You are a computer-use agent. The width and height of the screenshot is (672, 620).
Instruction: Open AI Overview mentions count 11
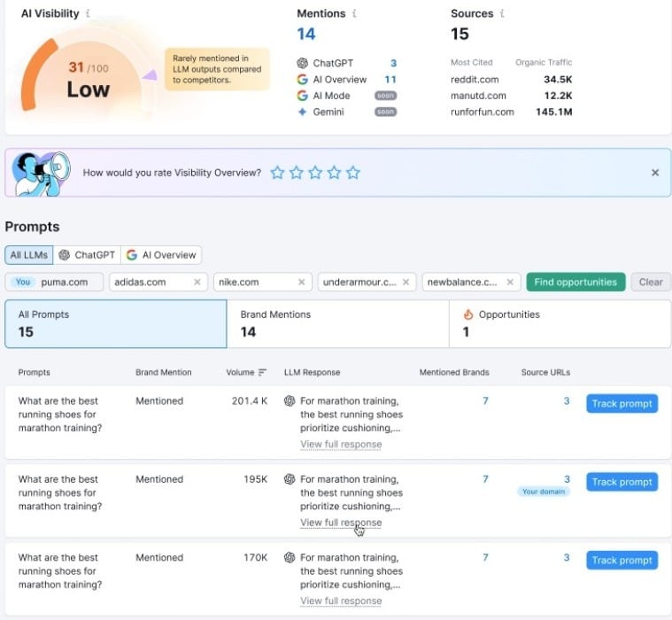[390, 80]
